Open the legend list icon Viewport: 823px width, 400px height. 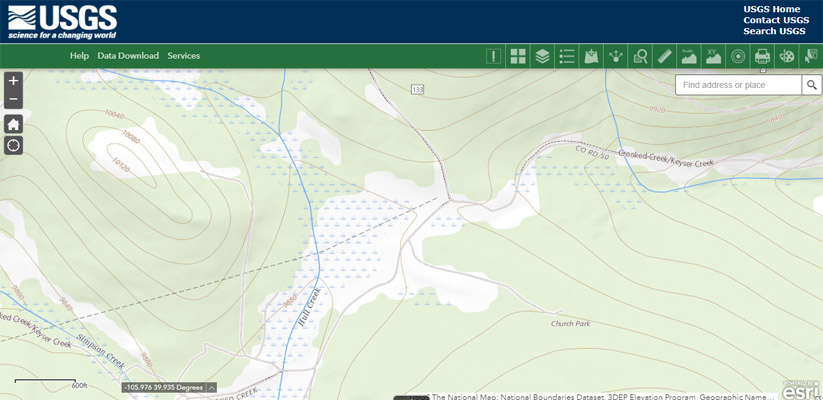tap(567, 56)
